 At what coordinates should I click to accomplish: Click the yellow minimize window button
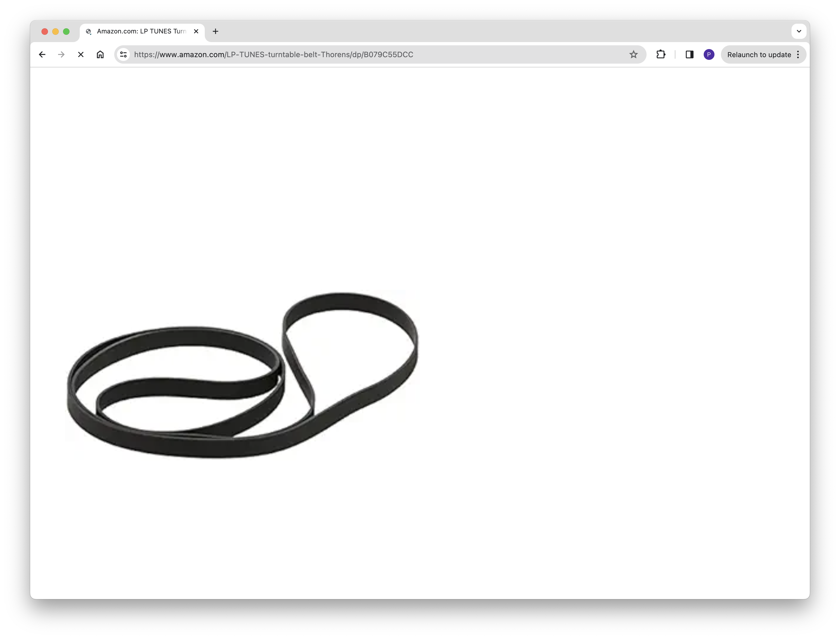point(55,31)
